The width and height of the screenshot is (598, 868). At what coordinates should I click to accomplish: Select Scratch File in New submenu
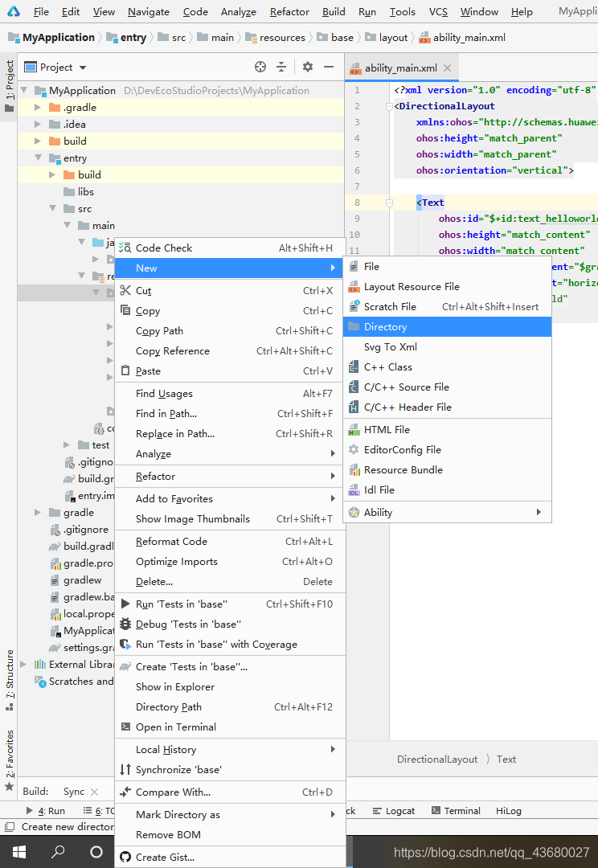[x=448, y=306]
